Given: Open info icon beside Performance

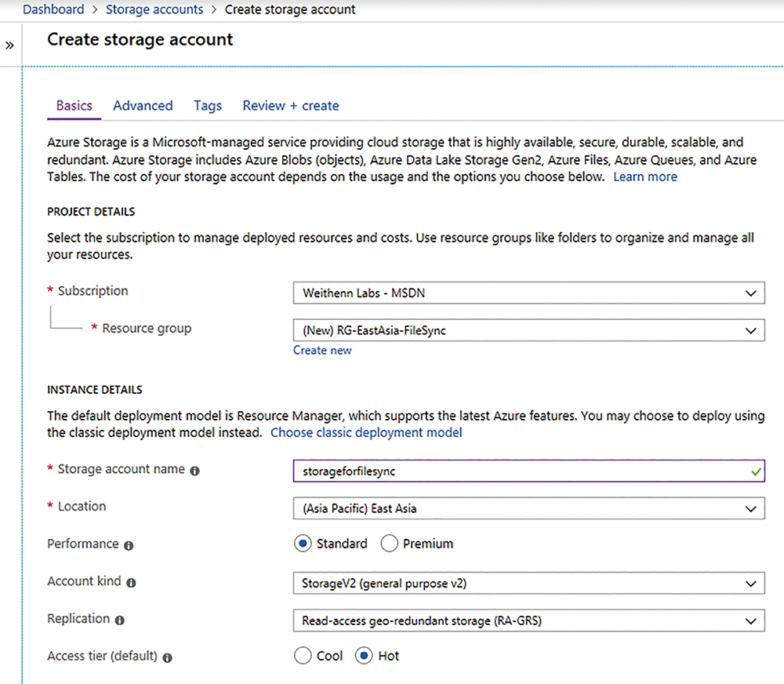Looking at the screenshot, I should (129, 545).
